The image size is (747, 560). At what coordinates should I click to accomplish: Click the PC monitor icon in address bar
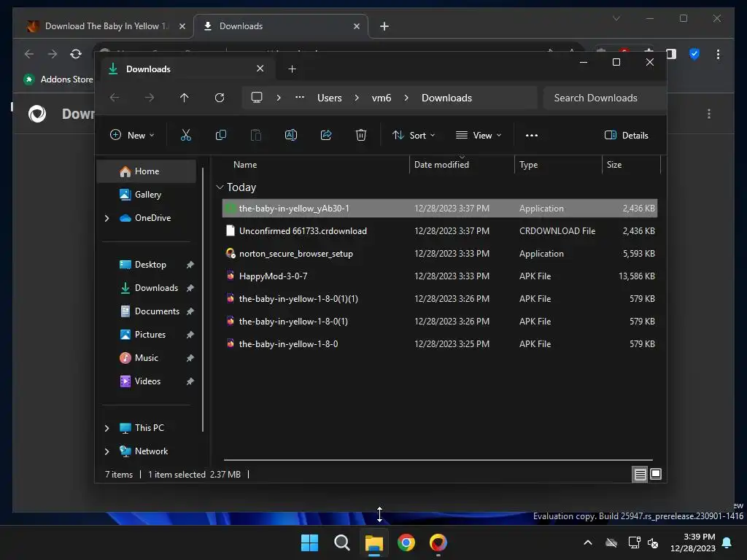257,98
